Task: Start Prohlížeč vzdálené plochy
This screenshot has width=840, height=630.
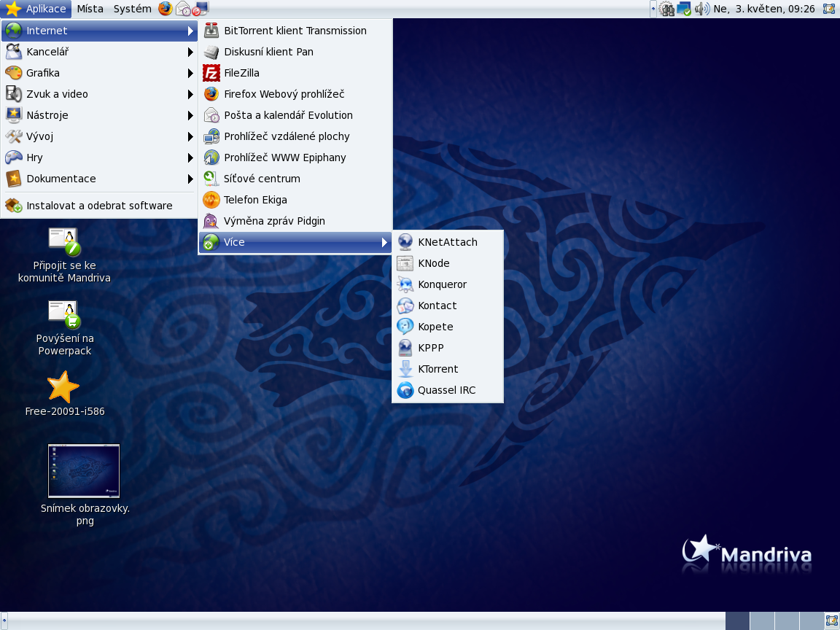Action: click(295, 136)
